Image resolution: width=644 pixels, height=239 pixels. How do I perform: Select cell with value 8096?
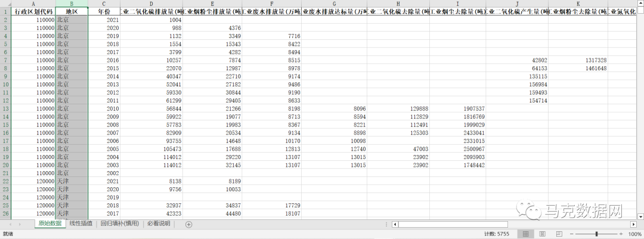(x=334, y=108)
